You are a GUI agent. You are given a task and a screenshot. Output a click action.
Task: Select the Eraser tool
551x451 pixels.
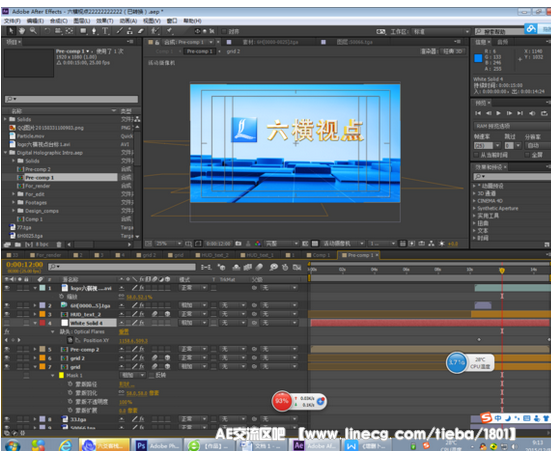pyautogui.click(x=141, y=31)
